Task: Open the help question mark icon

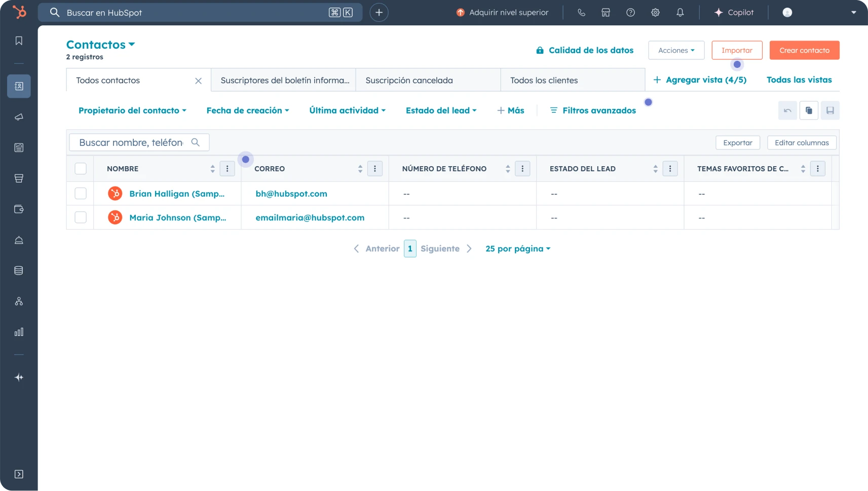Action: [630, 13]
